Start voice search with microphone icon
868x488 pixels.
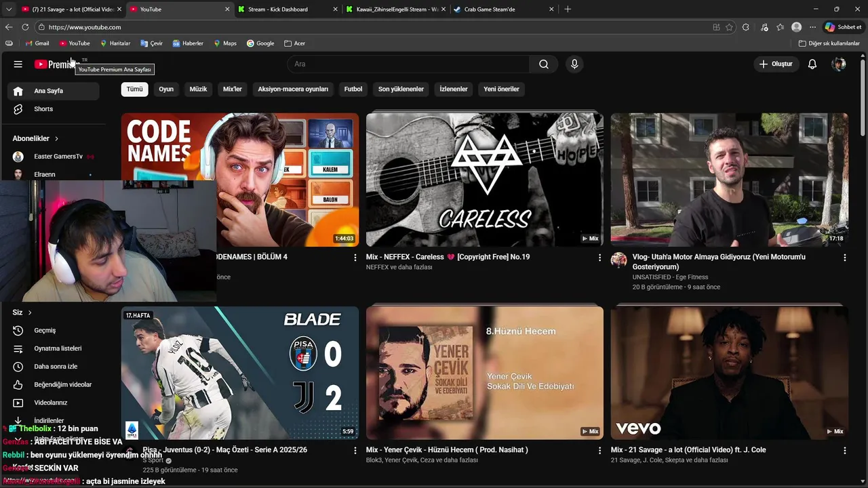(x=574, y=64)
